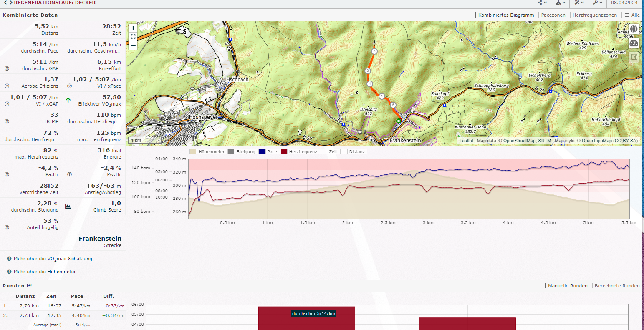Viewport: 644px width, 330px height.
Task: Click the help icon beside Aerobe Effizienz
Action: [x=7, y=86]
